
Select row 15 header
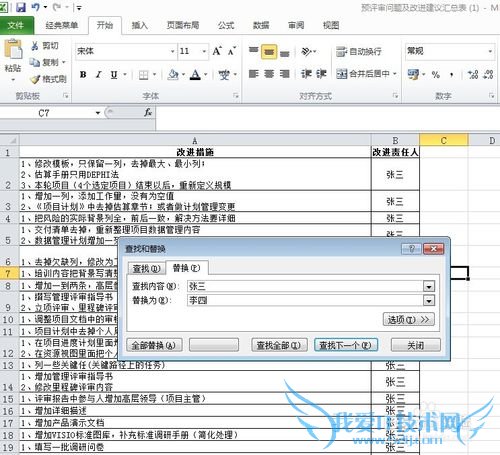pos(8,399)
